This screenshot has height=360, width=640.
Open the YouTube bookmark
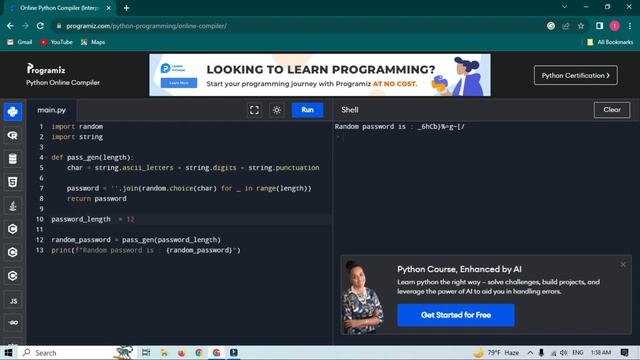click(56, 42)
